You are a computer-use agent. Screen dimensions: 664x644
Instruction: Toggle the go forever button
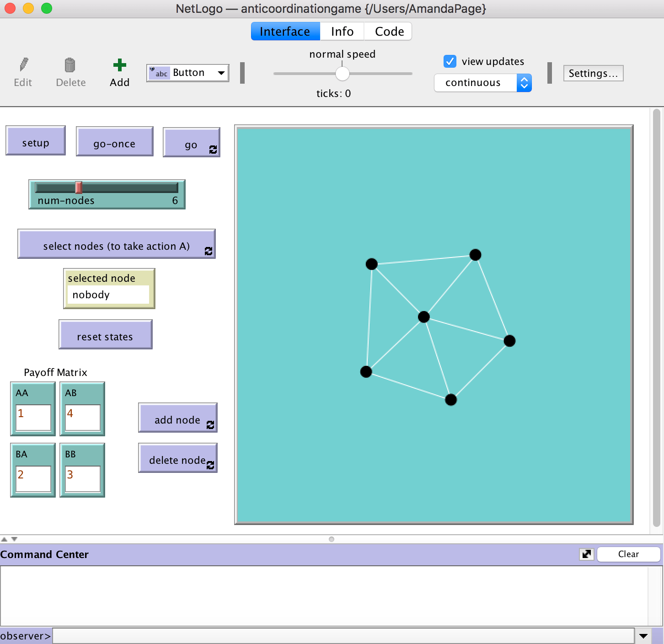192,143
